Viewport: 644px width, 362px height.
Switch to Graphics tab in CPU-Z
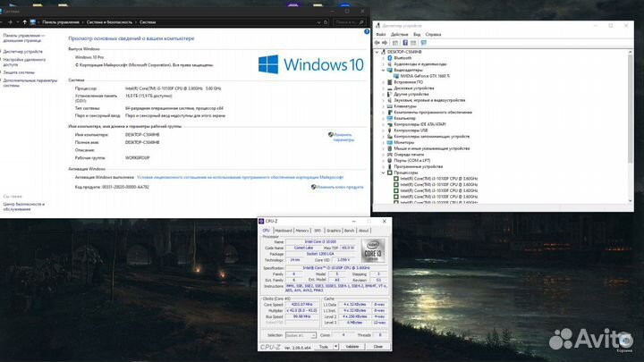334,231
